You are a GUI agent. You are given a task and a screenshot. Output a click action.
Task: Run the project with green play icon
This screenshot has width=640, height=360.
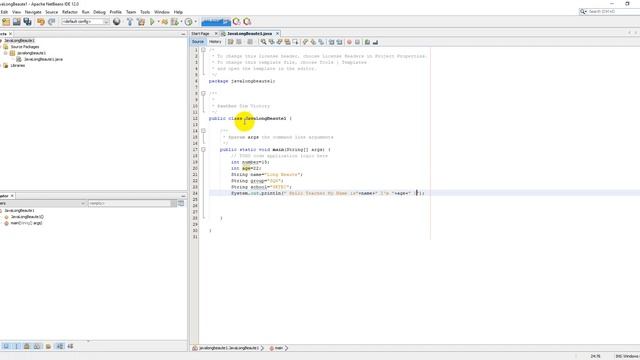pyautogui.click(x=152, y=22)
